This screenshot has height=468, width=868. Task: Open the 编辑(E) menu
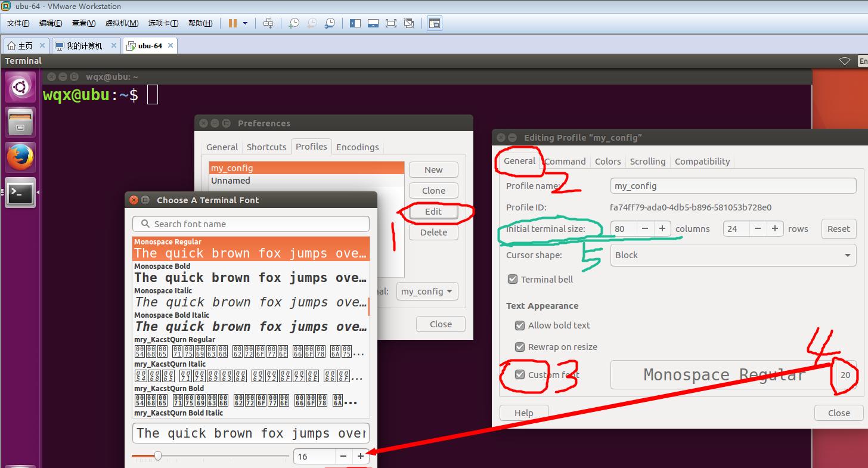click(x=51, y=23)
